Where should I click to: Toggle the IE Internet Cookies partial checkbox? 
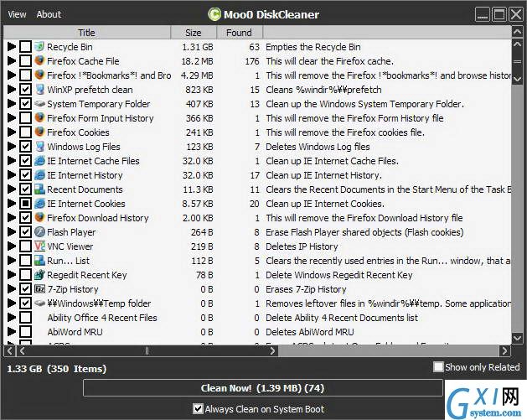25,203
